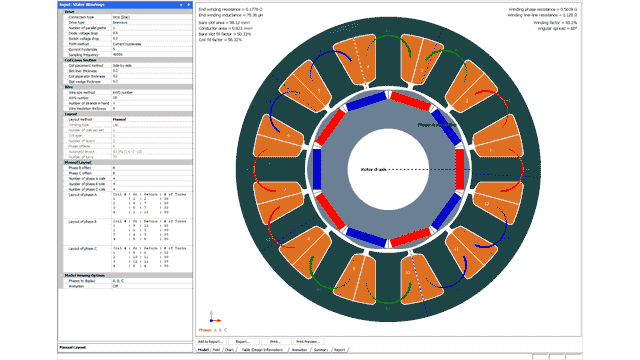Image resolution: width=640 pixels, height=360 pixels.
Task: Edit the Slot wedge thickness value
Action: pos(151,82)
